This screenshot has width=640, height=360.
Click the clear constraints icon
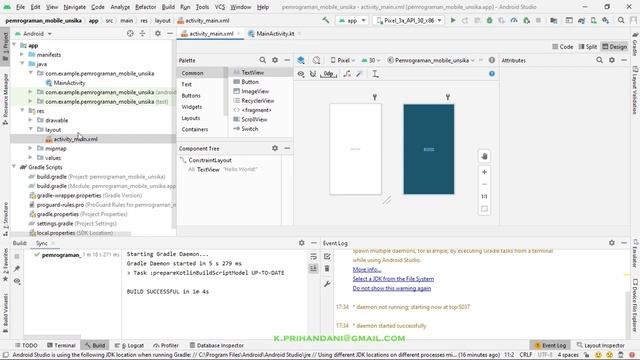click(x=347, y=74)
